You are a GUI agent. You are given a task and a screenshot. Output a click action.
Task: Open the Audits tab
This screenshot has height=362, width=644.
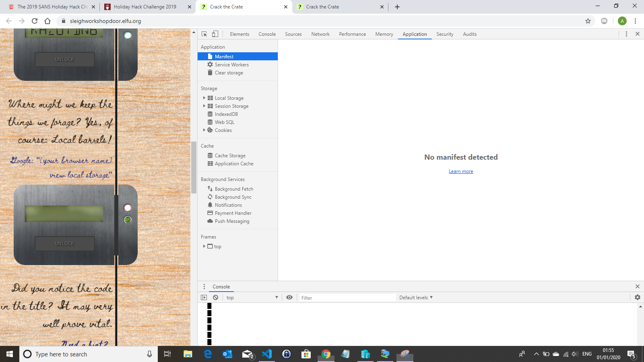click(470, 34)
